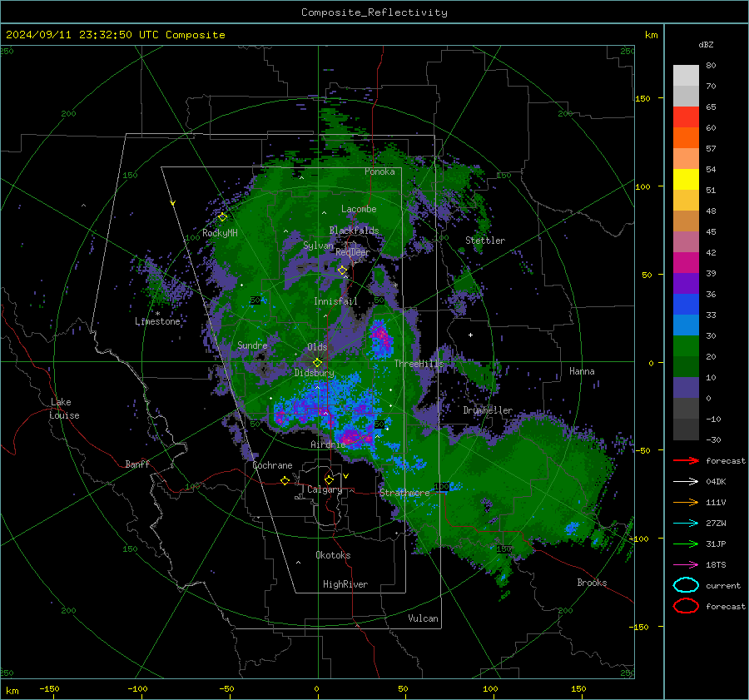Click the cyan 27ZW arrow icon
The image size is (749, 700).
click(x=686, y=524)
